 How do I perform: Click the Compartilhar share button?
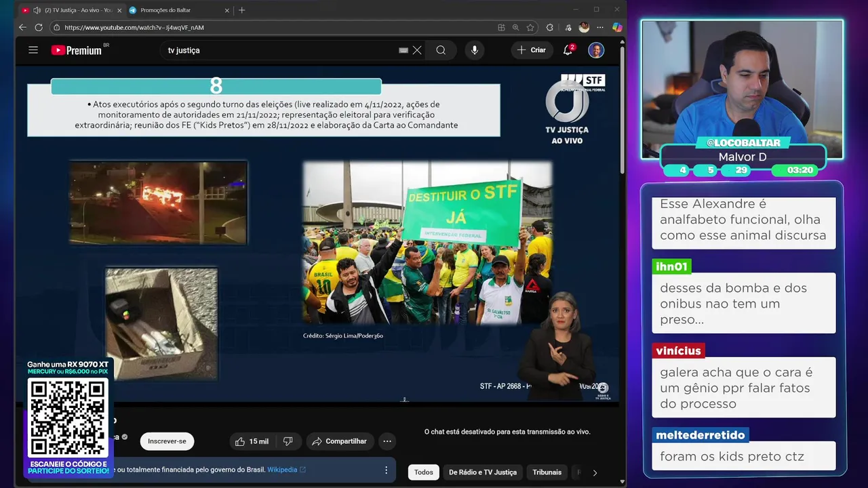339,441
